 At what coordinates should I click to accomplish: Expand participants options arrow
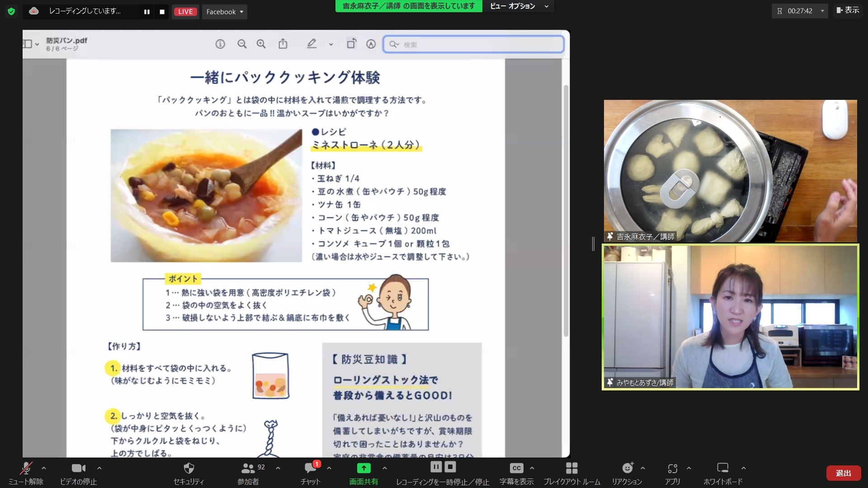[x=278, y=468]
